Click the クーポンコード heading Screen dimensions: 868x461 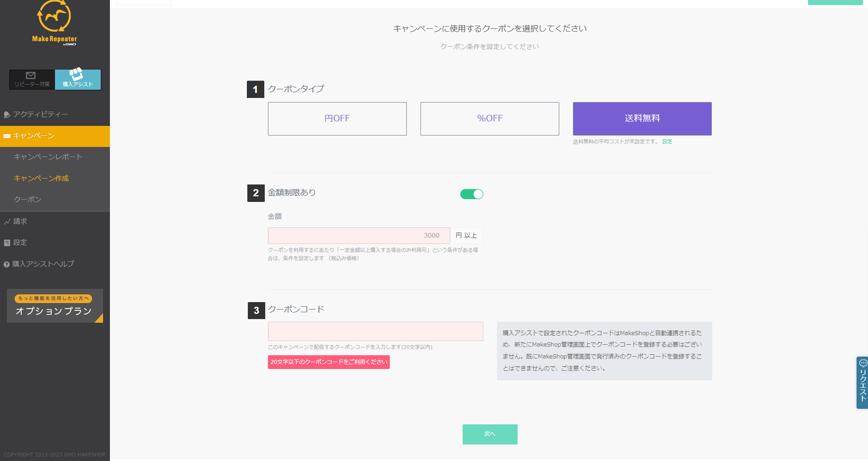click(x=296, y=309)
